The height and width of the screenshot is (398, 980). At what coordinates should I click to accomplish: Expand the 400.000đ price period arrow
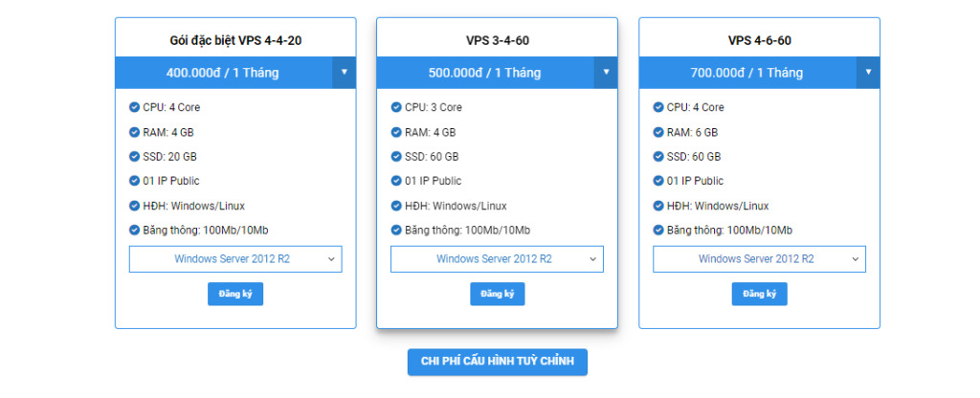[344, 73]
